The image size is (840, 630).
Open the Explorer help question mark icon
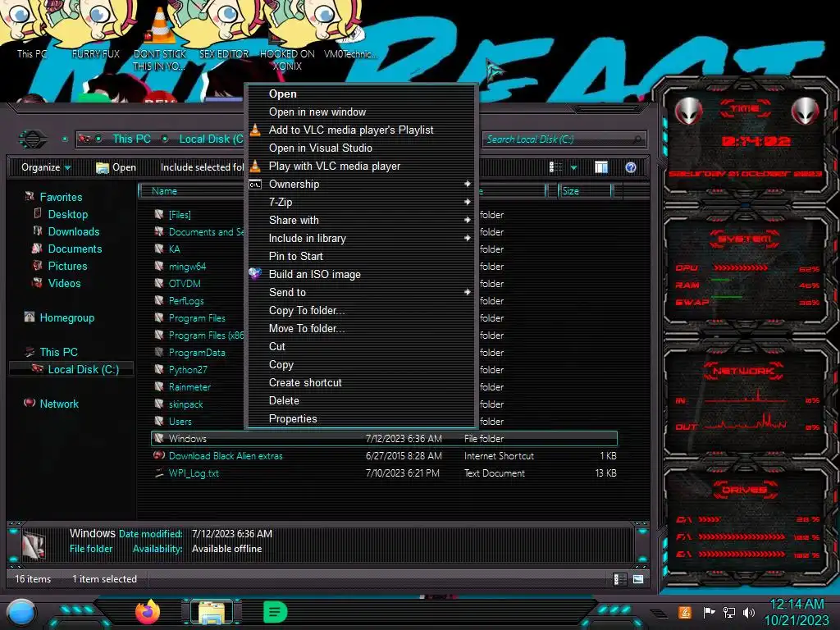click(x=631, y=167)
